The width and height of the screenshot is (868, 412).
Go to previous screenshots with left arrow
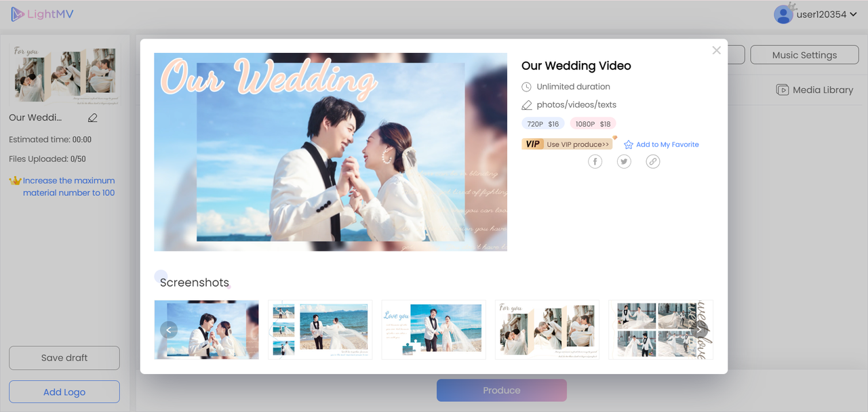tap(169, 330)
